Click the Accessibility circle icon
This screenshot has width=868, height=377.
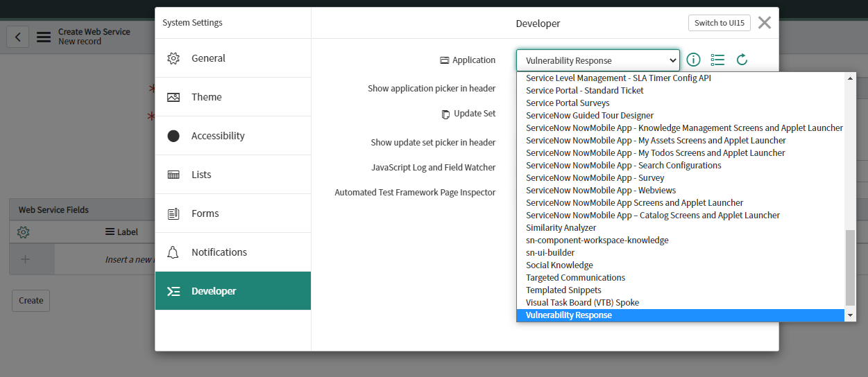click(x=173, y=136)
